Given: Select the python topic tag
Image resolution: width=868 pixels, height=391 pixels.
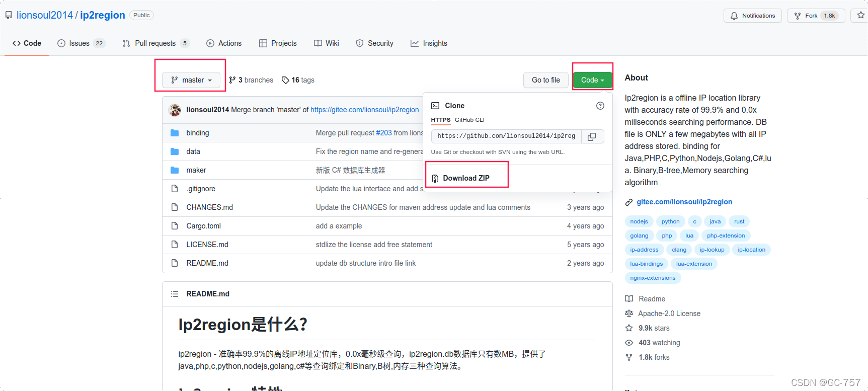Looking at the screenshot, I should coord(670,221).
